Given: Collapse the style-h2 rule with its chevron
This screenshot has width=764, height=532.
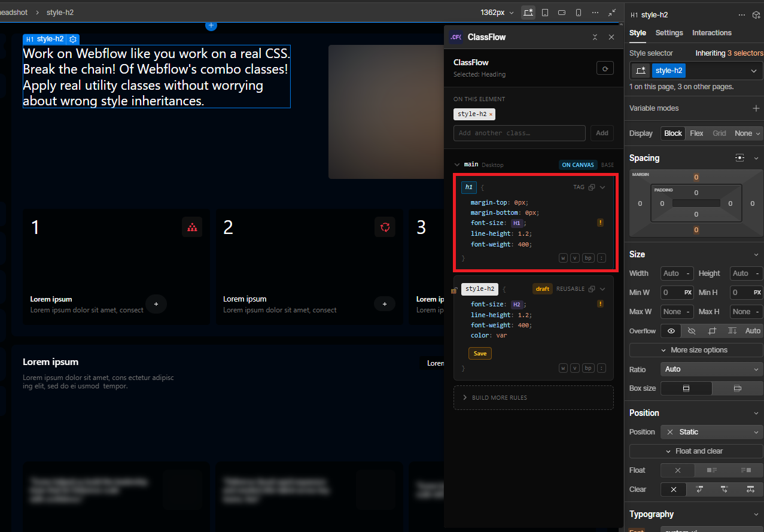Looking at the screenshot, I should coord(602,289).
